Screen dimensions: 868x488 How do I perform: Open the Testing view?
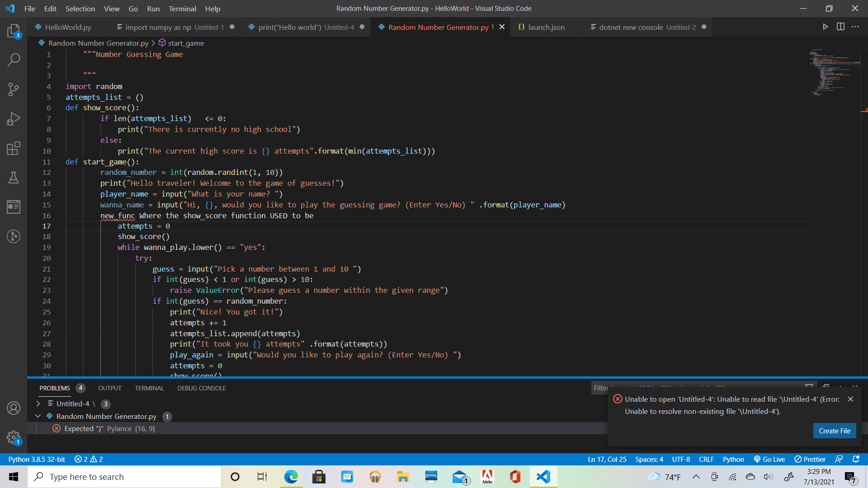[14, 177]
